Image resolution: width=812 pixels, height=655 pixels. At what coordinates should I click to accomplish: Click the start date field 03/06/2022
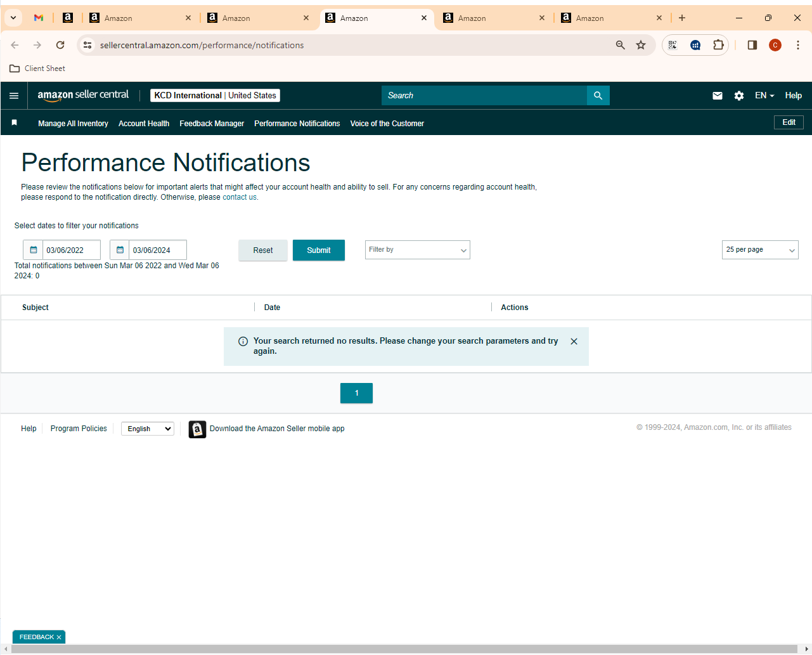[x=72, y=250]
